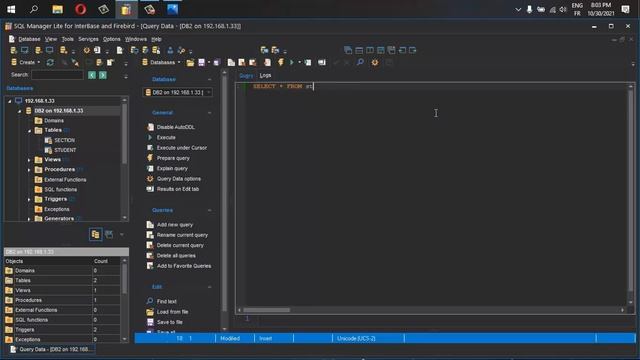Click the orange gear Query Data options toolbar icon

click(x=375, y=62)
